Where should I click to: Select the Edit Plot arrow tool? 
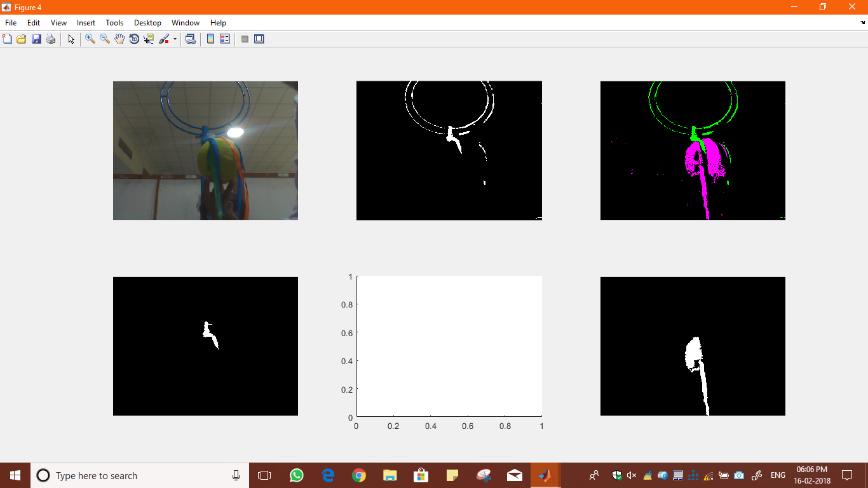(x=71, y=39)
